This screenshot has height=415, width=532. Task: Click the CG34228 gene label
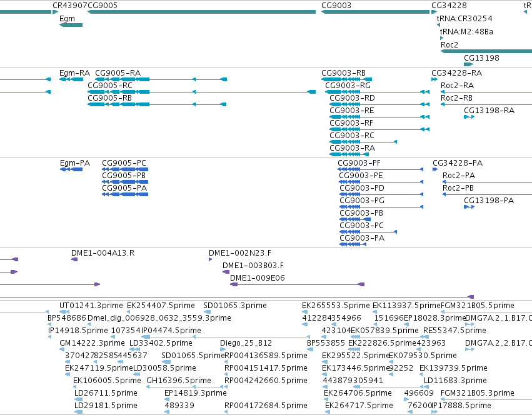click(x=449, y=6)
